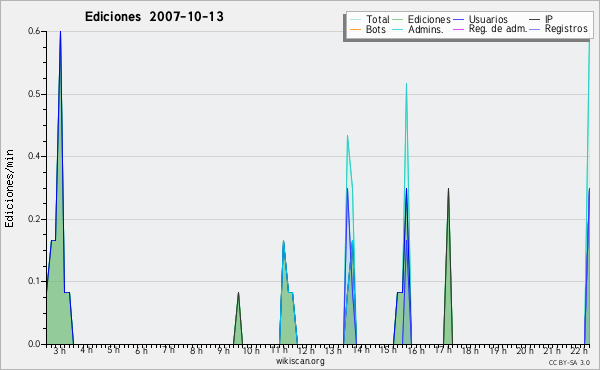
Task: Click the "21 h" x-axis label
Action: tap(552, 350)
